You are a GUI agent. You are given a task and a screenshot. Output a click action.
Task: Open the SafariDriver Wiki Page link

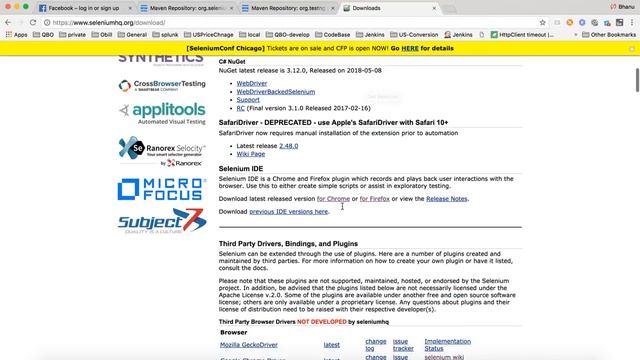tap(251, 154)
